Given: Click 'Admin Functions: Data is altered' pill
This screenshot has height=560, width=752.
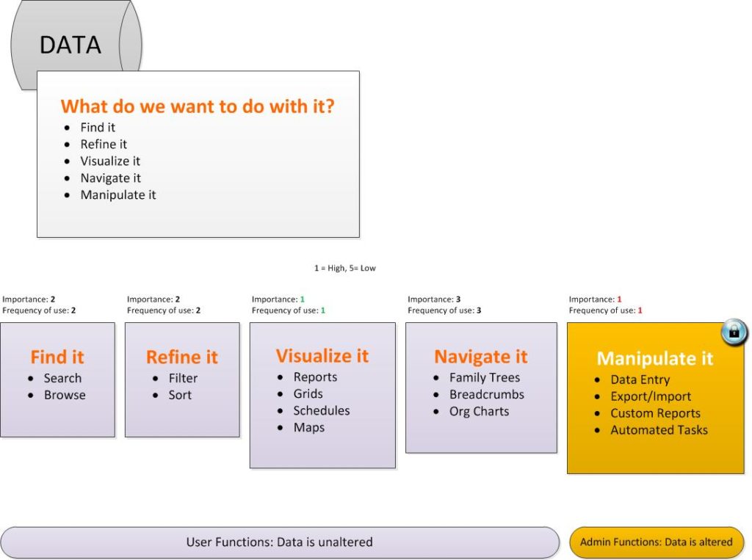Looking at the screenshot, I should [x=657, y=542].
